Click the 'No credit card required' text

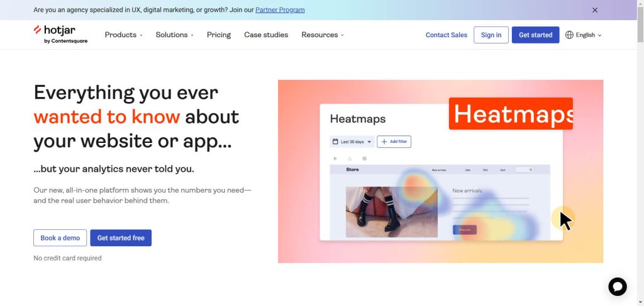(67, 258)
